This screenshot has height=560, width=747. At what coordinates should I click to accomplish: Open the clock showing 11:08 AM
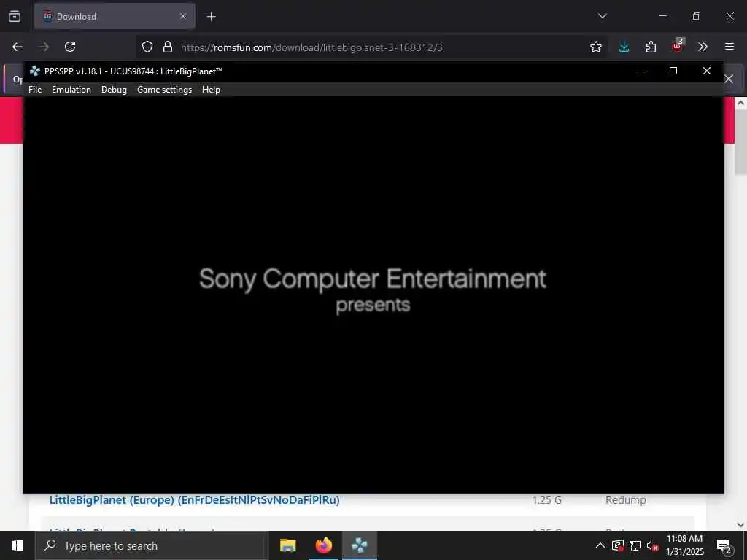pyautogui.click(x=684, y=545)
